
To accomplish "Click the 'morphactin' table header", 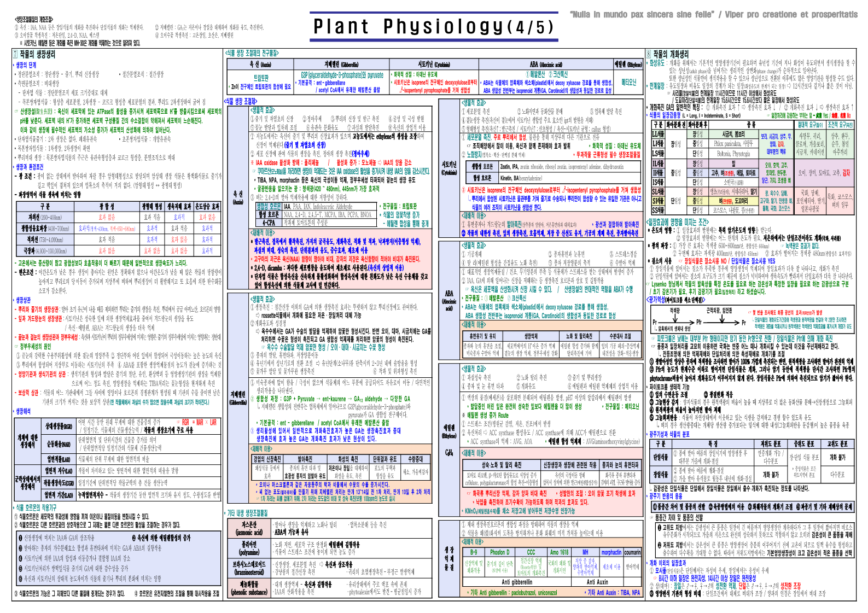I will pyautogui.click(x=611, y=552).
